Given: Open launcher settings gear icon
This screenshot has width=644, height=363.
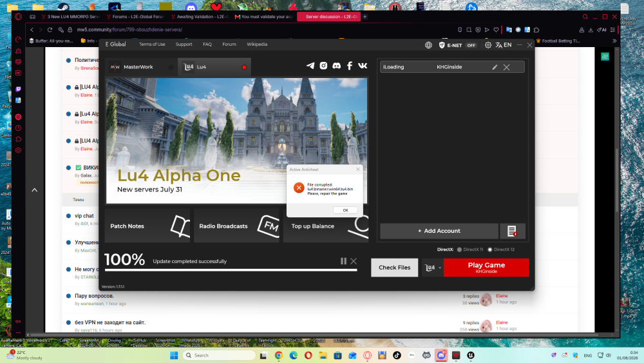Looking at the screenshot, I should 488,45.
